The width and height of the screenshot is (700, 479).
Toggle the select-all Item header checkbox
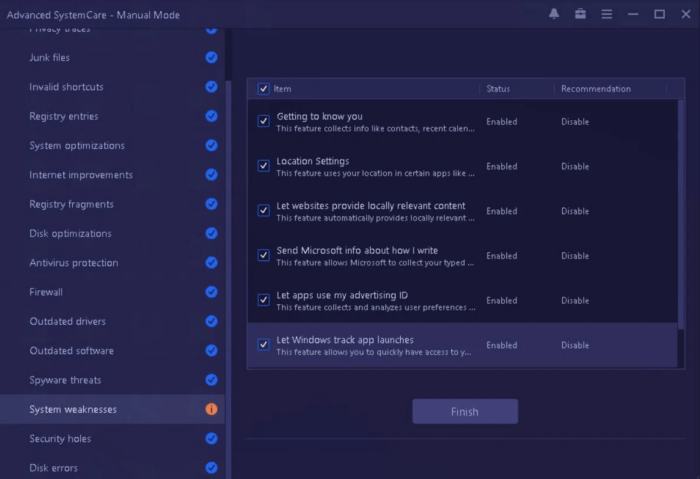tap(264, 89)
